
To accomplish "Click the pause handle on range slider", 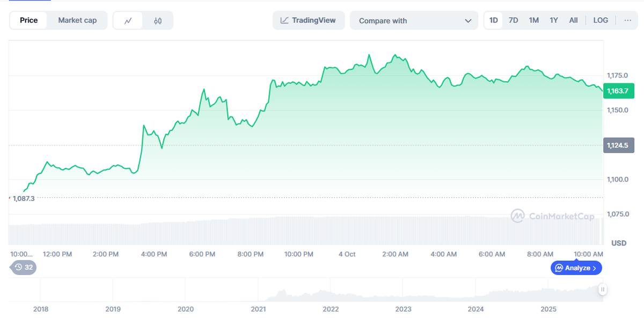I will [x=603, y=290].
